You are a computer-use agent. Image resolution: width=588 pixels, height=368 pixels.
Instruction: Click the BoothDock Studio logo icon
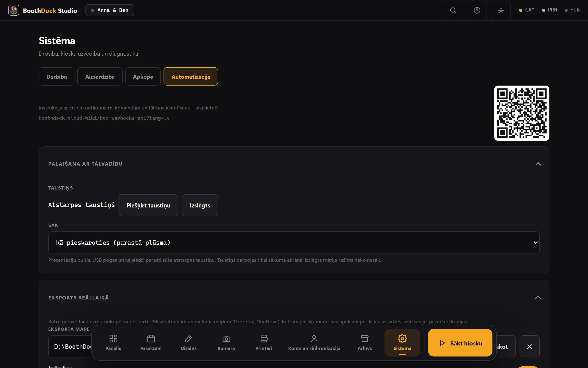[x=14, y=10]
